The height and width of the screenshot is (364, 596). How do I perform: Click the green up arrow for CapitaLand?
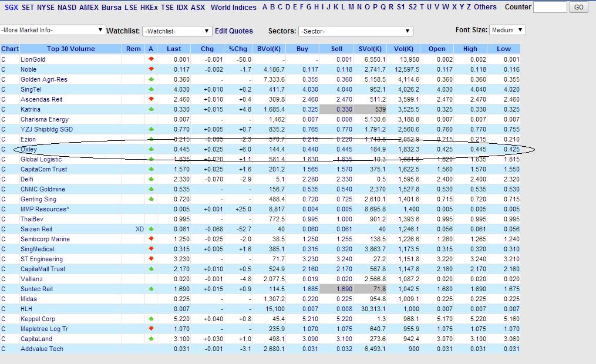click(151, 339)
